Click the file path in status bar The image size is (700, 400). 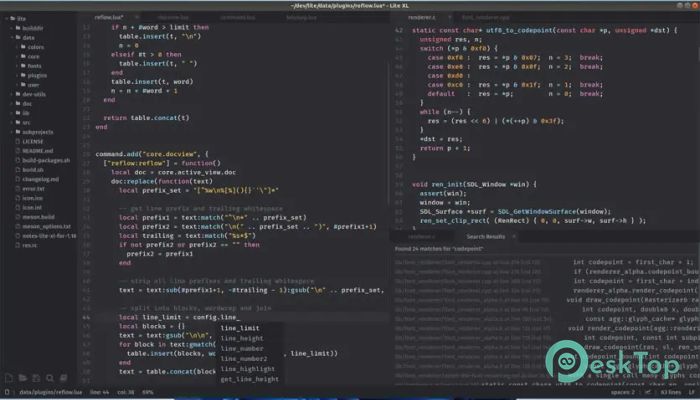click(x=51, y=392)
